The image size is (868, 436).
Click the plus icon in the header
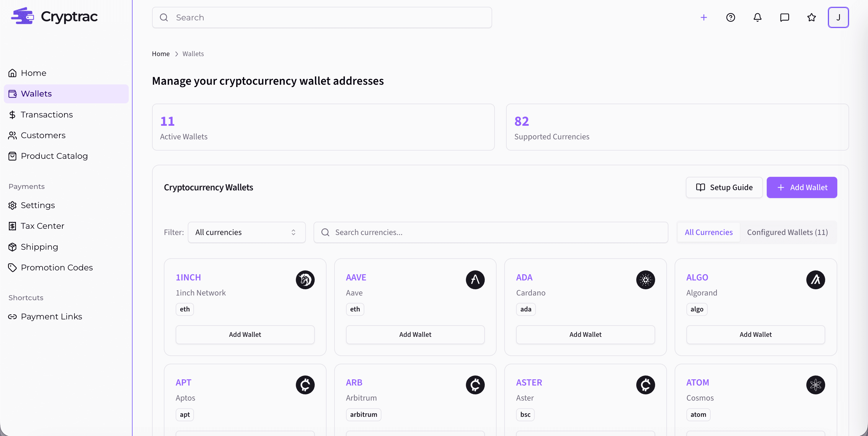704,17
